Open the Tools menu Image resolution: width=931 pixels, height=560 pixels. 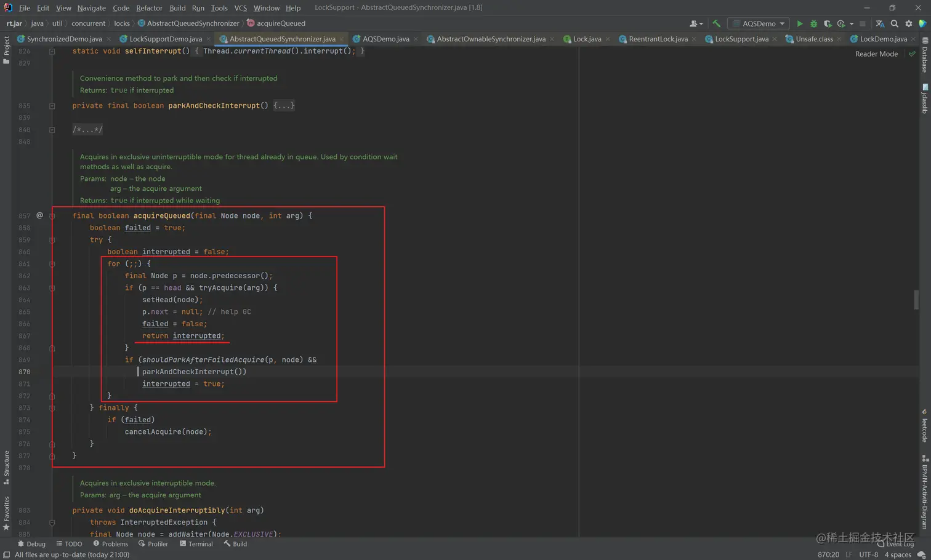(x=219, y=8)
